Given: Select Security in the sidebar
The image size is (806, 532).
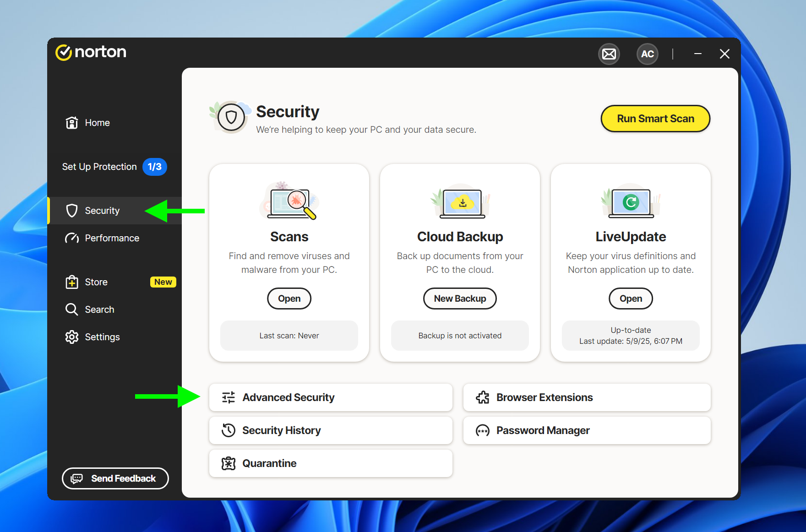Looking at the screenshot, I should (x=114, y=211).
